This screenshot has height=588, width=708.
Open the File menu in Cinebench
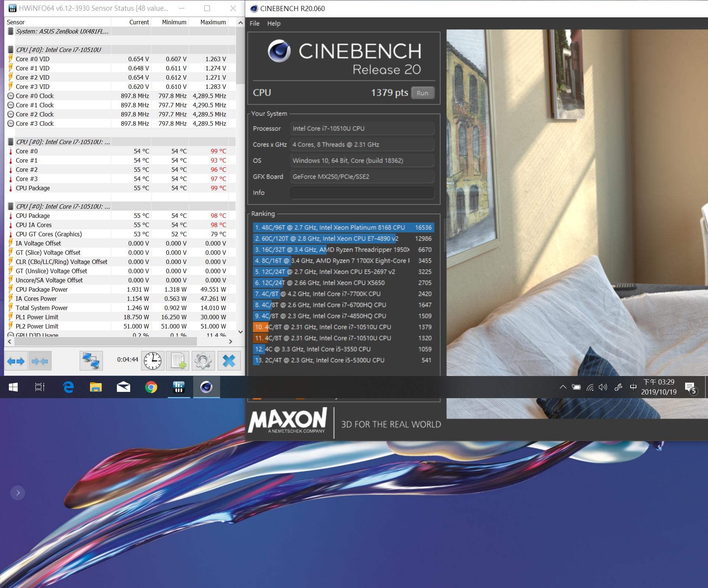point(254,23)
